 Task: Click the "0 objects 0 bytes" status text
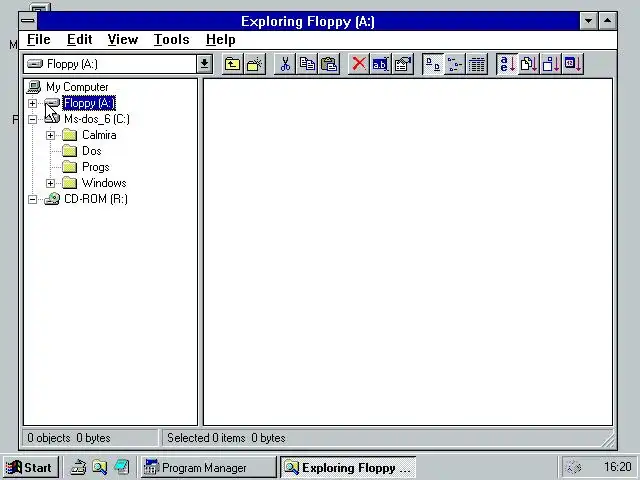pos(69,438)
